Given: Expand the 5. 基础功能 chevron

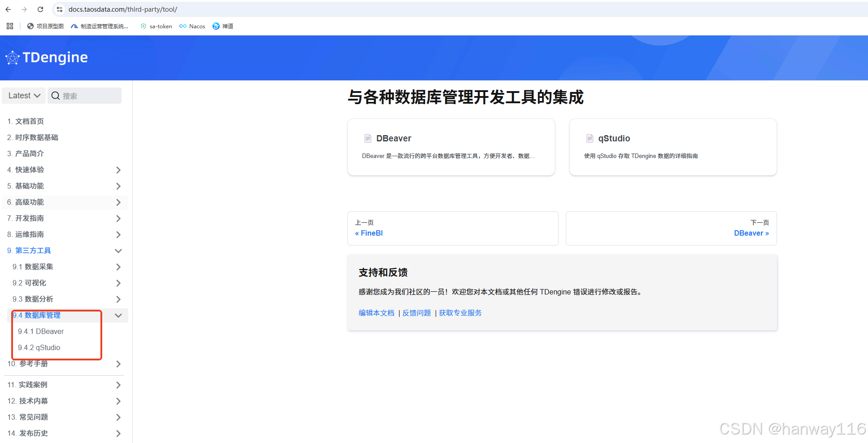Looking at the screenshot, I should point(118,186).
